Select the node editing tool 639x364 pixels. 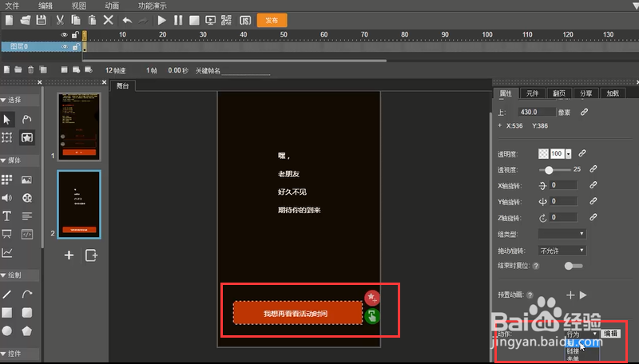[27, 119]
